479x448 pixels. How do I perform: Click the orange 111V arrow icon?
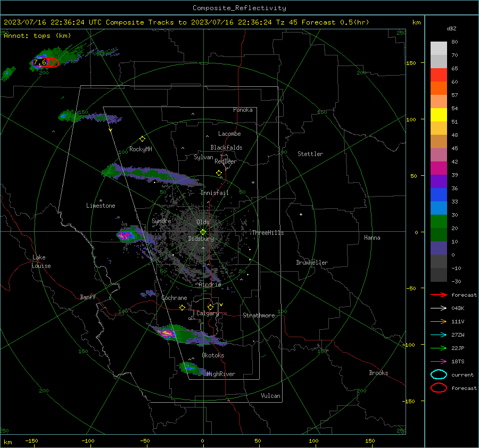[439, 321]
